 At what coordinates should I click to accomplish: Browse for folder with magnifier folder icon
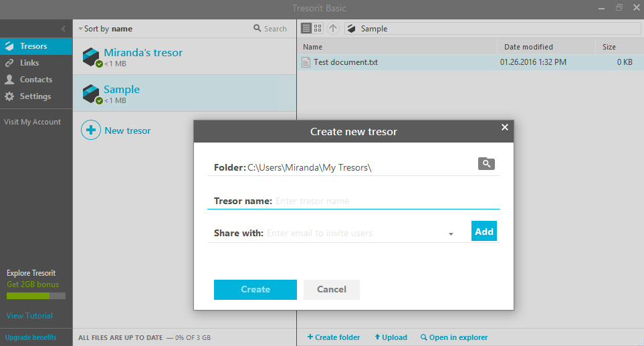pyautogui.click(x=486, y=163)
